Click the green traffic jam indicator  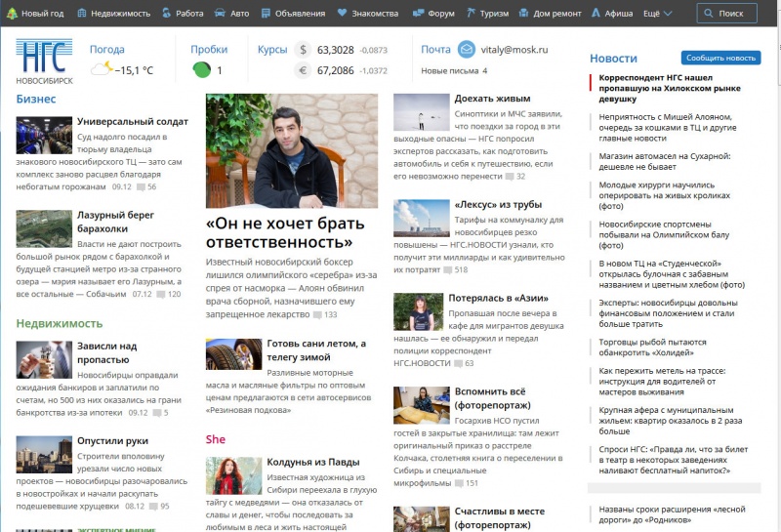tap(201, 69)
